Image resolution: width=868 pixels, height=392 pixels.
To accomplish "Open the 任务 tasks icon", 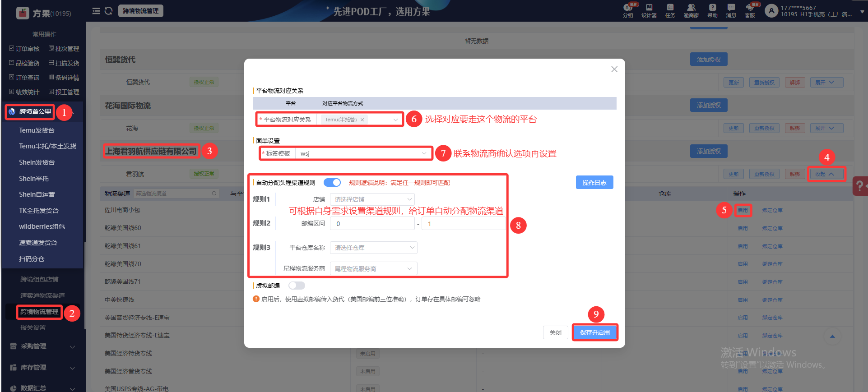I will click(x=670, y=10).
